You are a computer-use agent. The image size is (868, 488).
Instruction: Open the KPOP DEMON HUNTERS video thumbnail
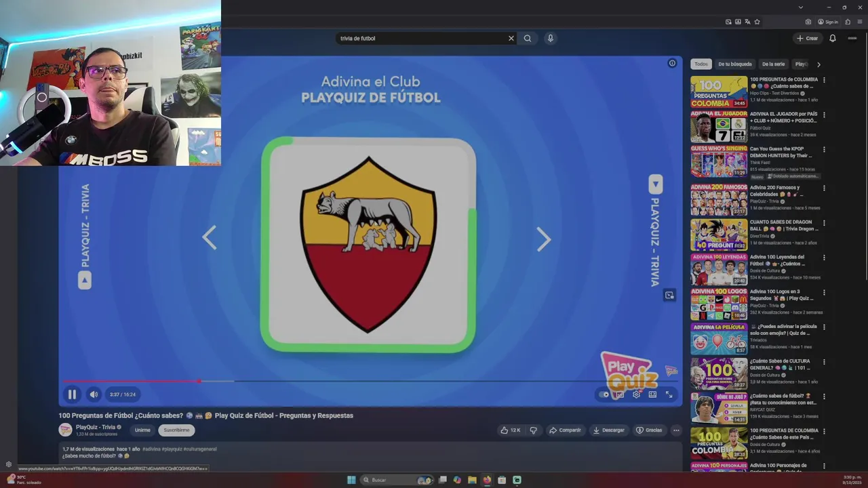click(719, 161)
